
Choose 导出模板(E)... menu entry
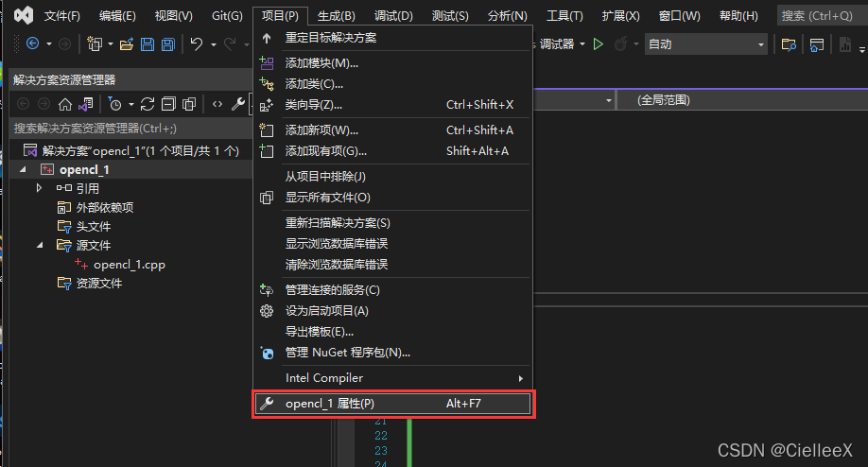click(x=393, y=332)
